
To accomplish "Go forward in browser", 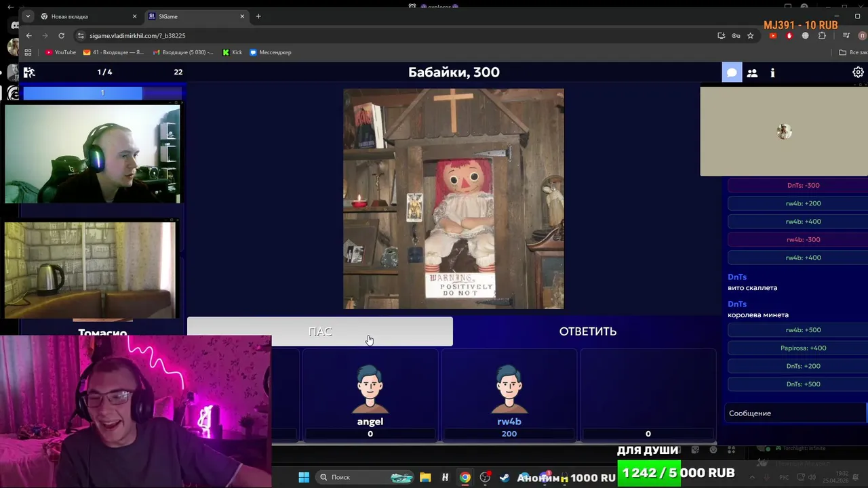I will (45, 35).
